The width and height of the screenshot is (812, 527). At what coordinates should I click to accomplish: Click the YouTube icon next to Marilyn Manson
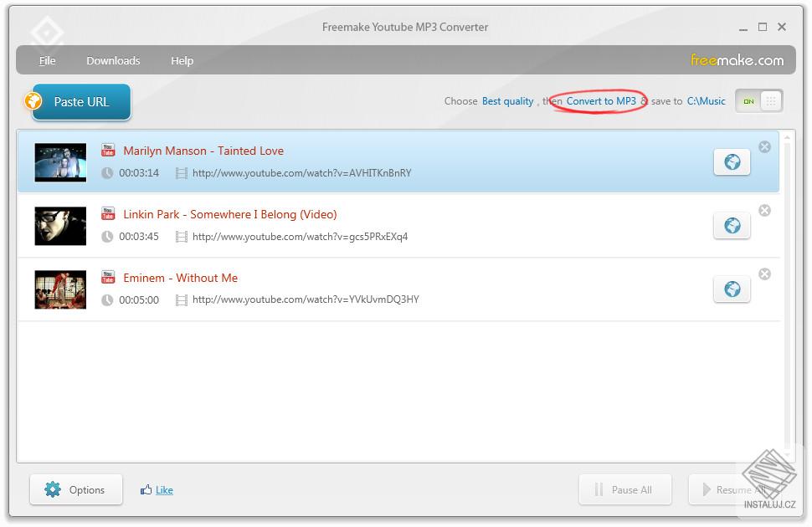108,151
